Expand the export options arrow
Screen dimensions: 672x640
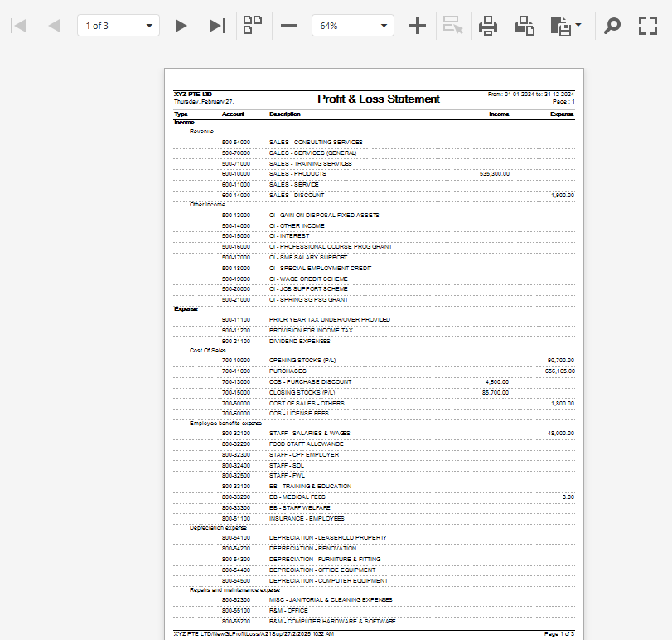[x=578, y=26]
